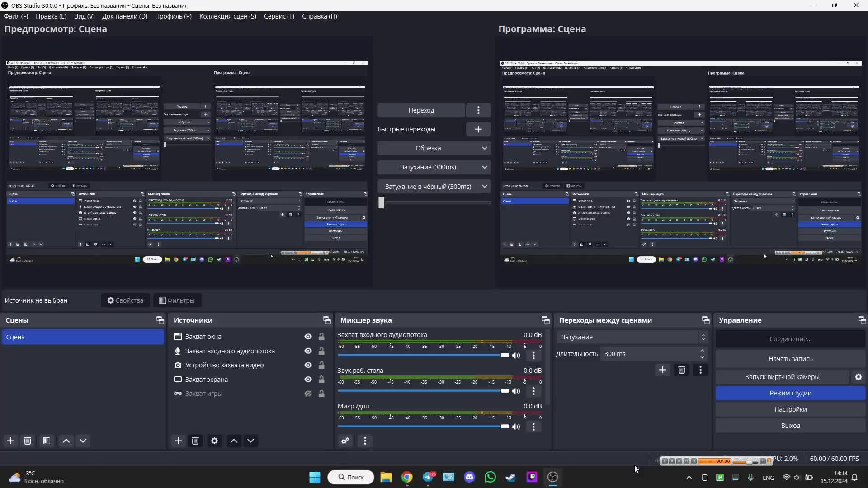Add a new source with plus icon
Image resolution: width=868 pixels, height=488 pixels.
pos(178,441)
